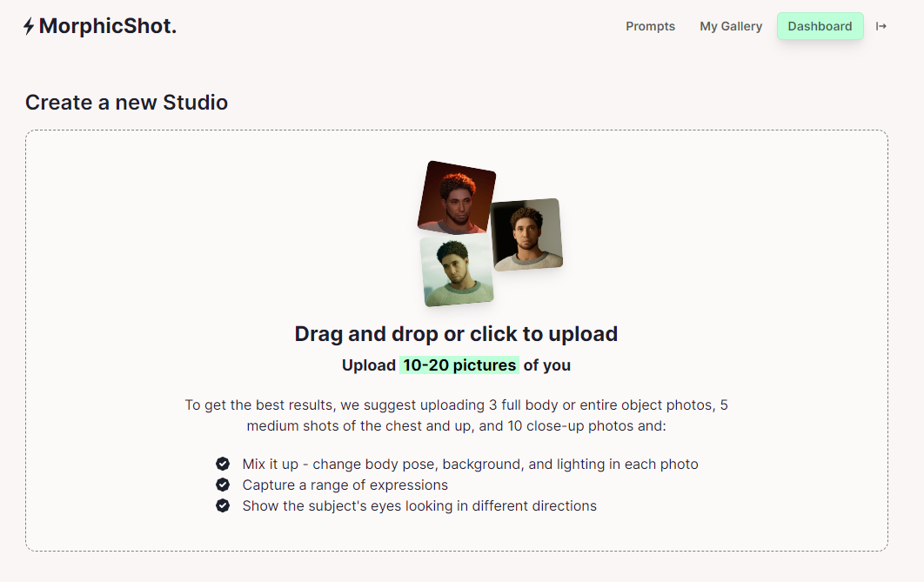Open the Prompts page
This screenshot has height=582, width=924.
click(650, 26)
